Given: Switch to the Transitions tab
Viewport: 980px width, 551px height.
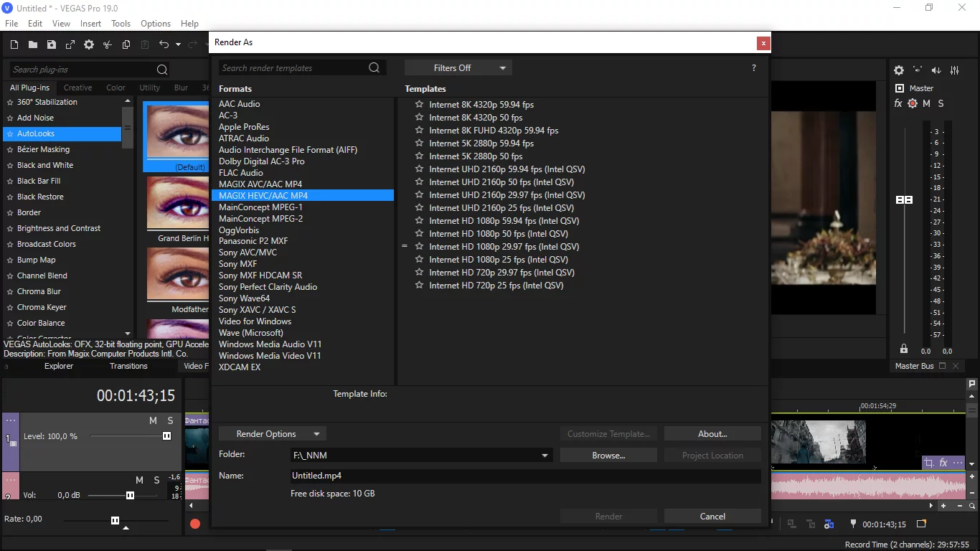Looking at the screenshot, I should pyautogui.click(x=128, y=366).
